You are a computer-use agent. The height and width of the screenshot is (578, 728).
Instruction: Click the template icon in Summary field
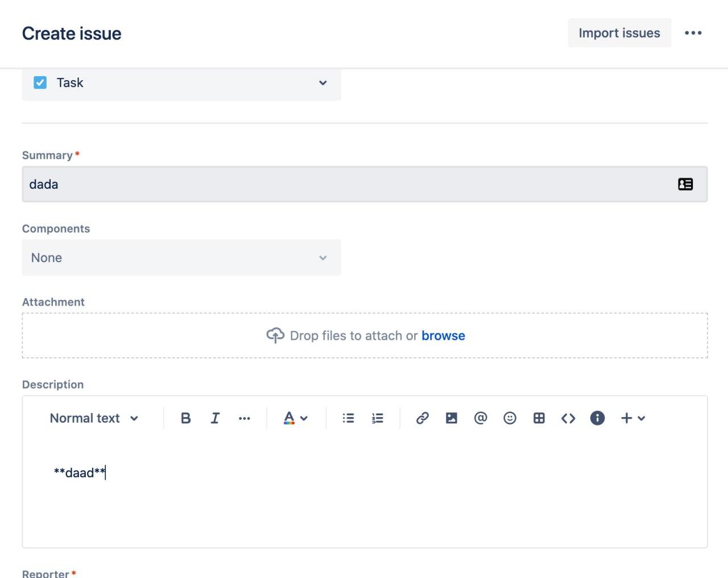(685, 184)
